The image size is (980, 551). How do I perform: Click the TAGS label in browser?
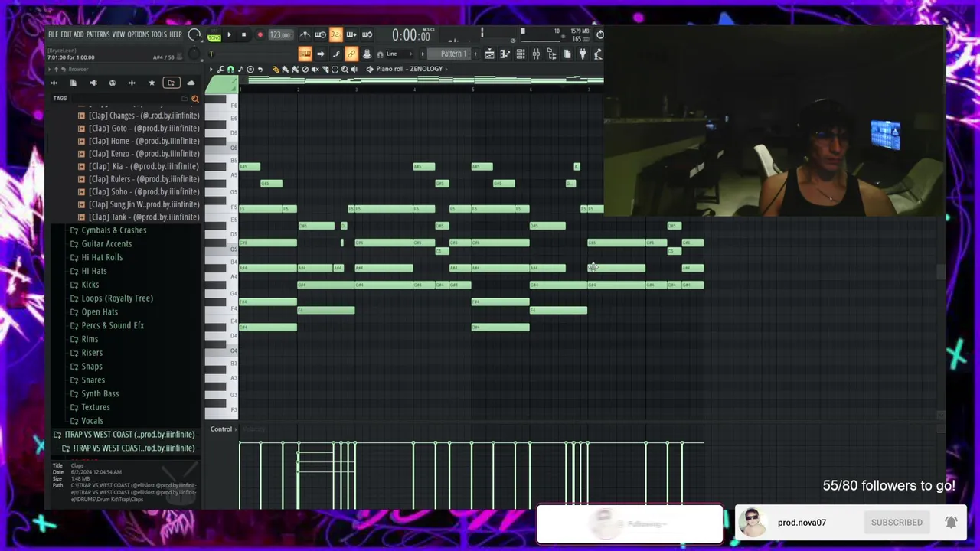[60, 99]
